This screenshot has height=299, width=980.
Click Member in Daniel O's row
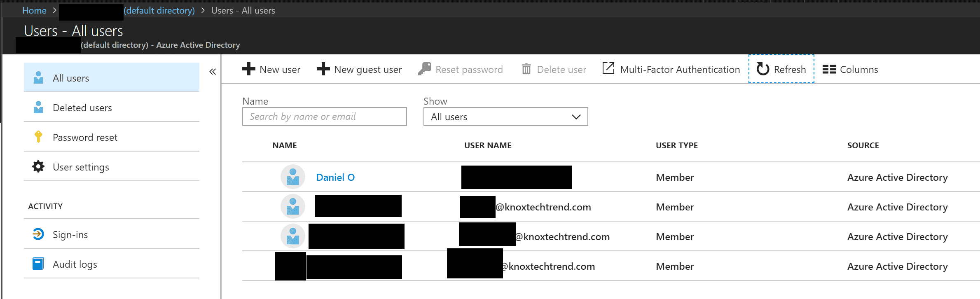[675, 177]
